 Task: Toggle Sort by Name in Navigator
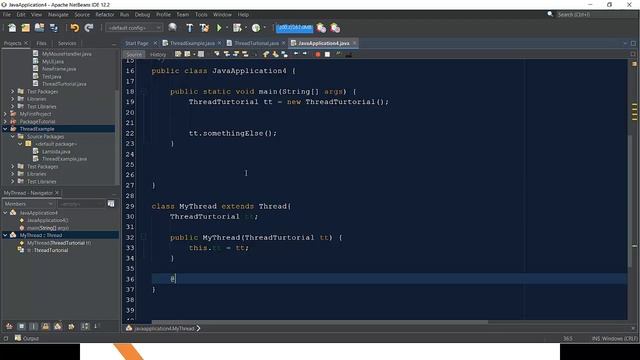coord(85,326)
